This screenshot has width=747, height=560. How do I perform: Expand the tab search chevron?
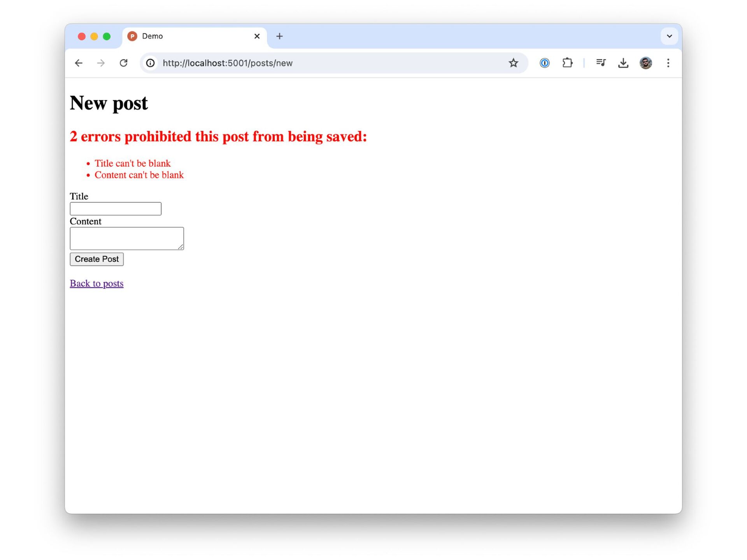(x=669, y=36)
